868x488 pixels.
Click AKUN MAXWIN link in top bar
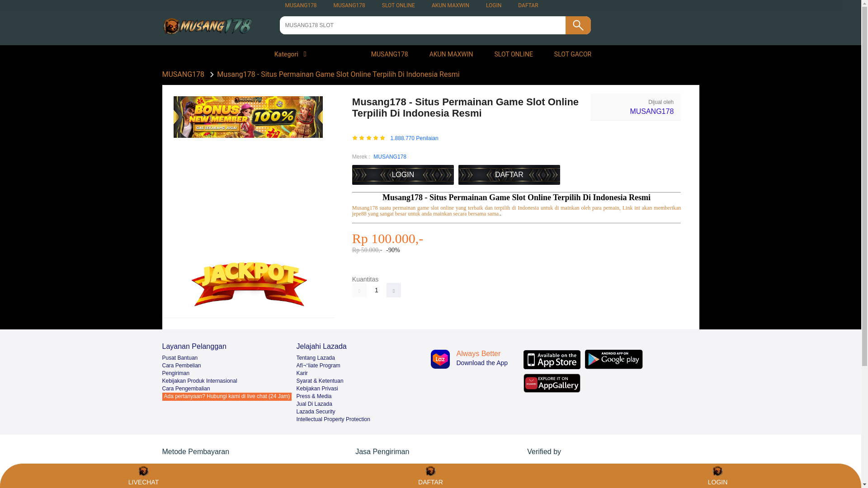point(450,5)
